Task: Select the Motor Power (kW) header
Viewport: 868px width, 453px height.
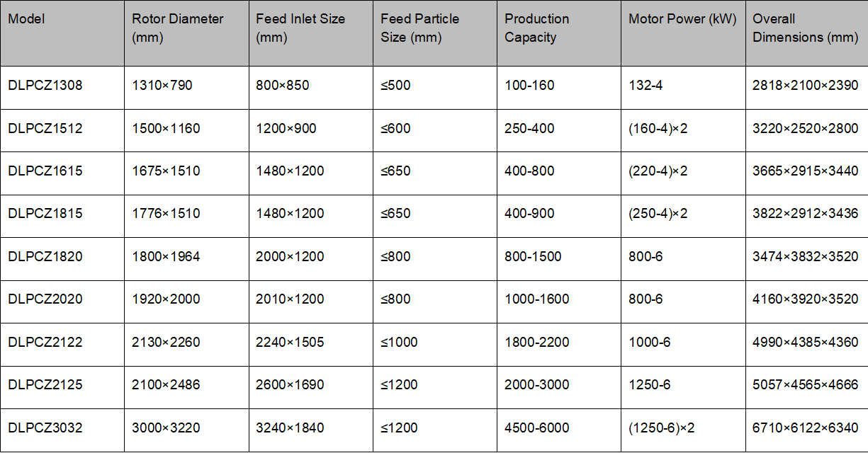Action: (x=683, y=33)
